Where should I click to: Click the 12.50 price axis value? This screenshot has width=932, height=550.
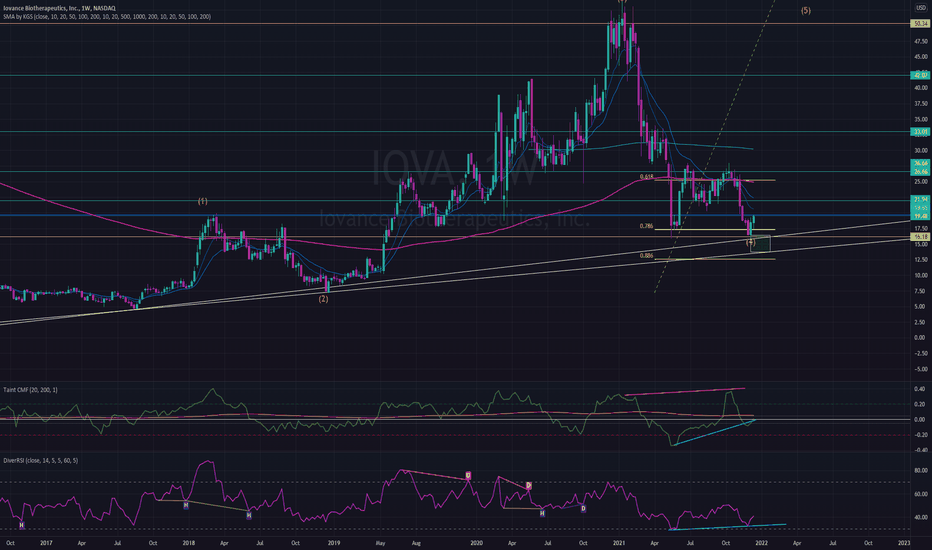pos(921,260)
